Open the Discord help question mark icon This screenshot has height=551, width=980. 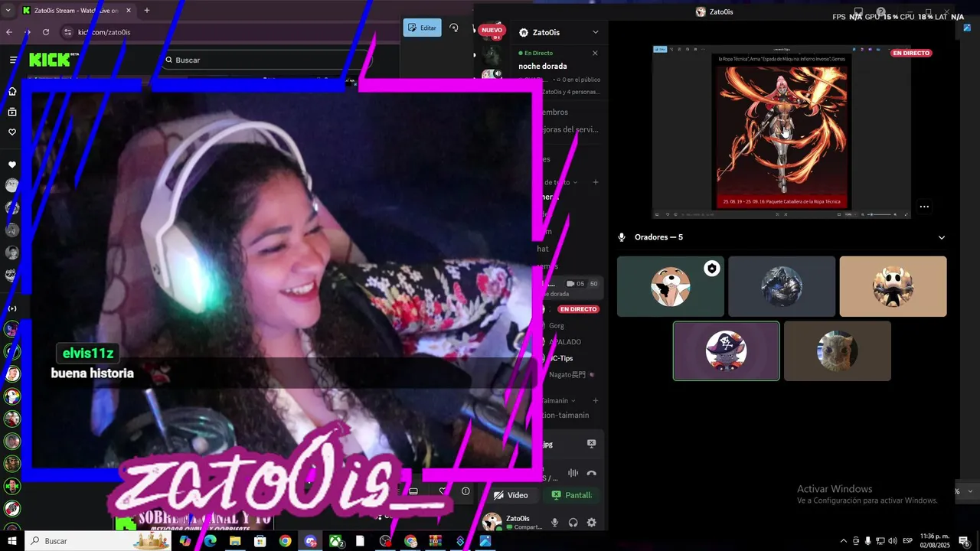(881, 11)
